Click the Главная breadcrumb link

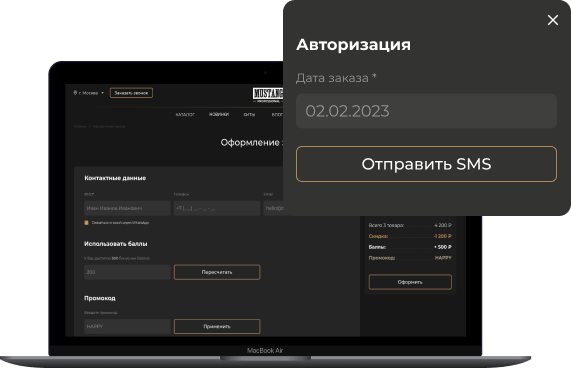point(80,126)
